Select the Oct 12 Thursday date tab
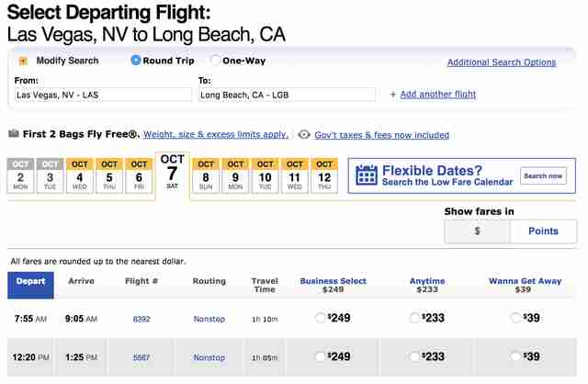 324,175
